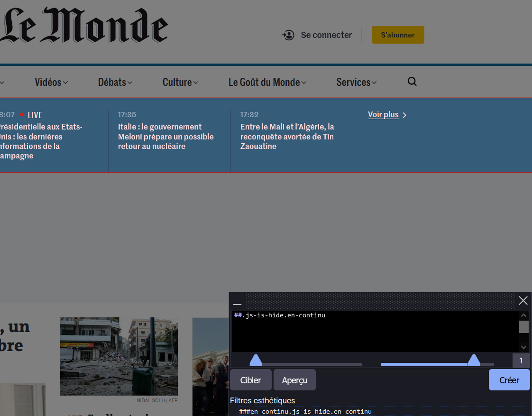Screen dimensions: 532x416
Task: Click the right depth slider handle
Action: [474, 361]
